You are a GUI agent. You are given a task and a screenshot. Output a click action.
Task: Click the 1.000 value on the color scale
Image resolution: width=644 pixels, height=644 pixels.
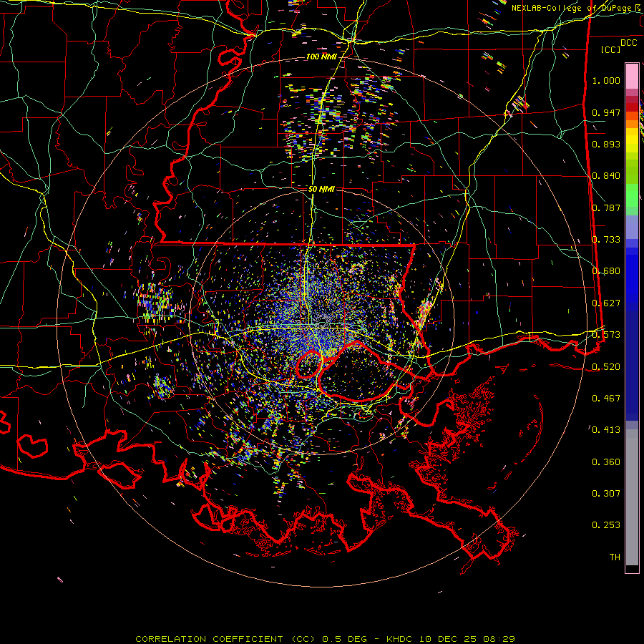tap(606, 80)
